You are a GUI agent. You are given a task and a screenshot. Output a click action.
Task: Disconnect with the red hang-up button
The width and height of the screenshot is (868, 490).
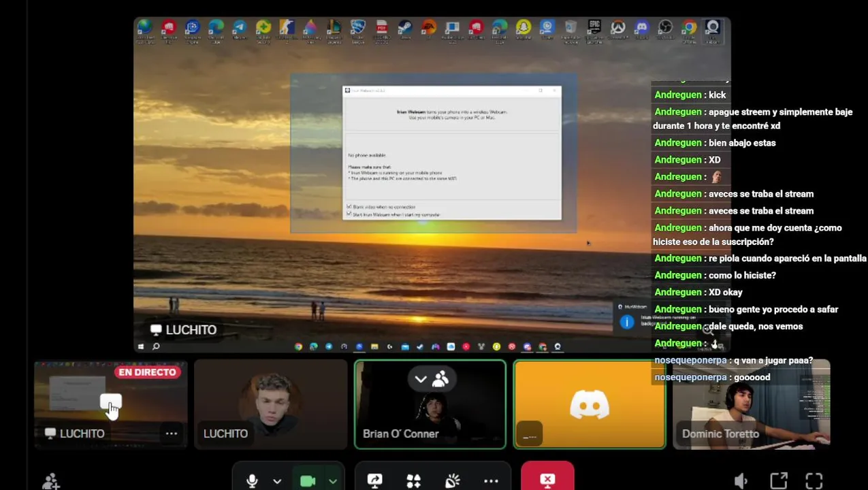click(547, 477)
